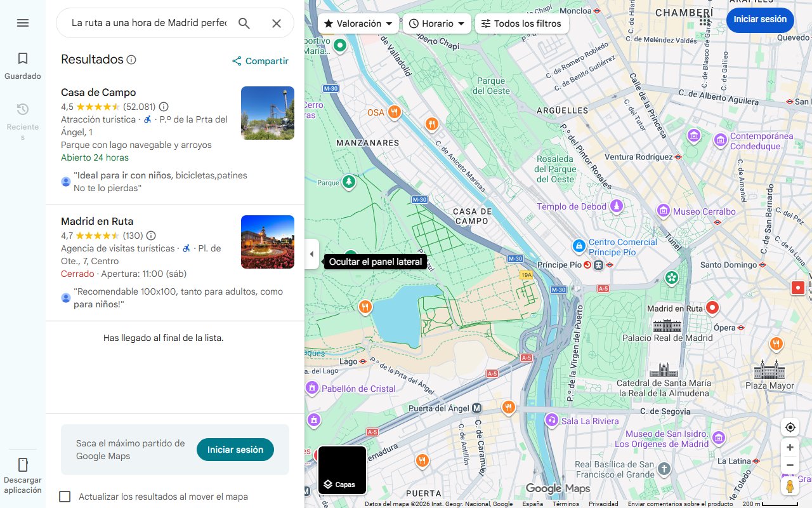Open the Capas layers selector
The height and width of the screenshot is (508, 812).
tap(342, 470)
